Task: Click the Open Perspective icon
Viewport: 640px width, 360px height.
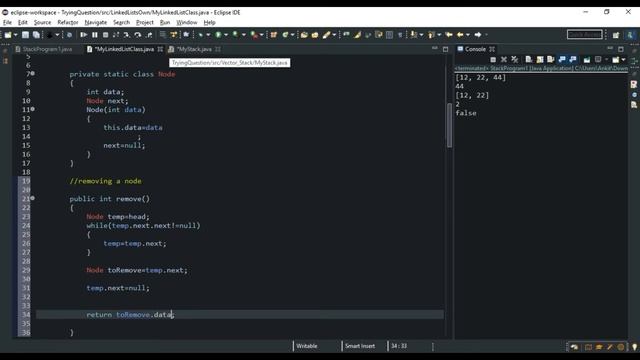Action: [x=616, y=35]
